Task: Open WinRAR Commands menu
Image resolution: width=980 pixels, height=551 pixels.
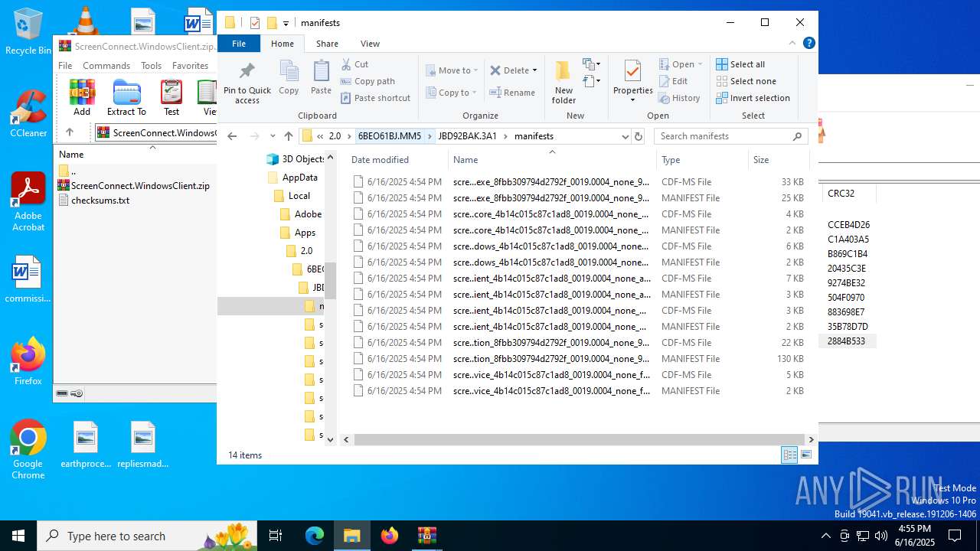Action: 106,66
